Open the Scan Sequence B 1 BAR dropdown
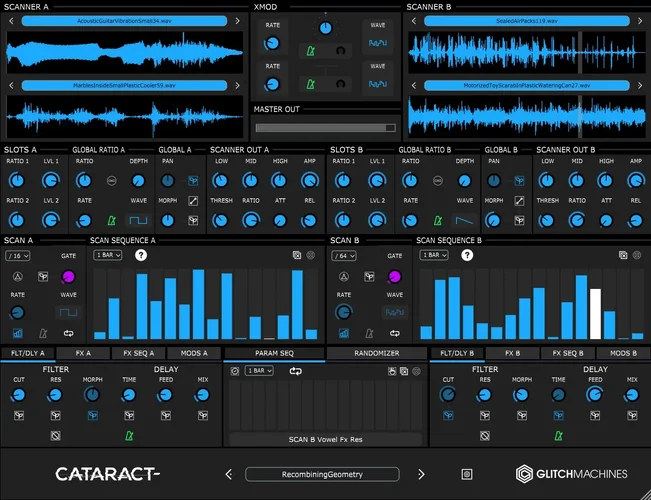The width and height of the screenshot is (651, 500). pos(433,255)
